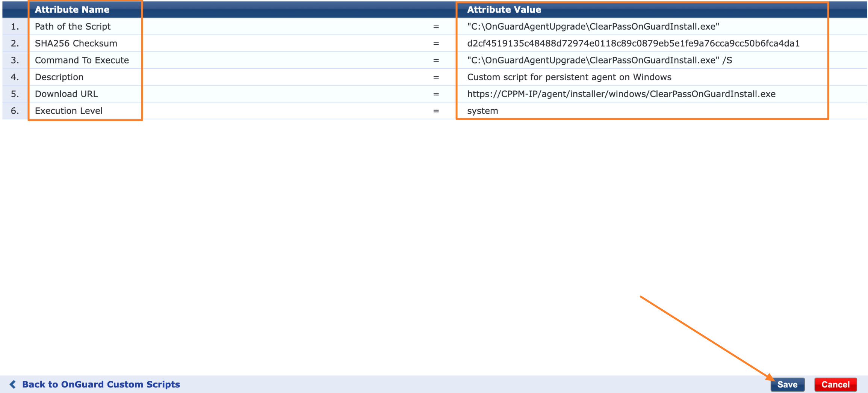Select the 'Execution Level' attribute name
Screen dimensions: 868x393
[x=69, y=111]
